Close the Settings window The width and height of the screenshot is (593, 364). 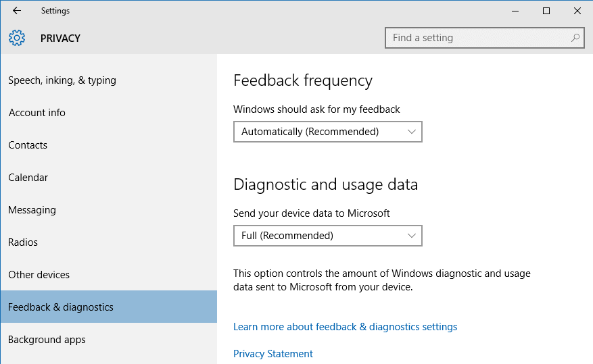[x=577, y=11]
